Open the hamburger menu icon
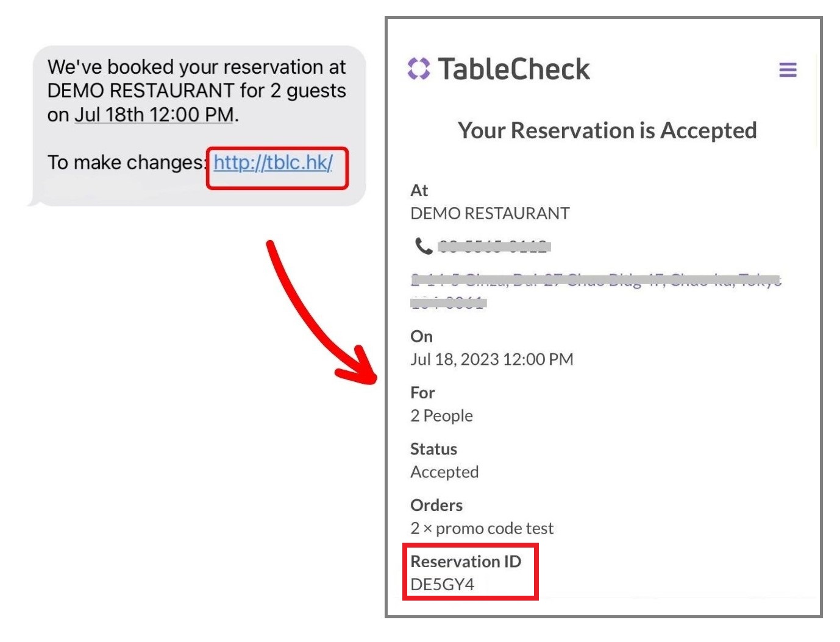 click(788, 69)
